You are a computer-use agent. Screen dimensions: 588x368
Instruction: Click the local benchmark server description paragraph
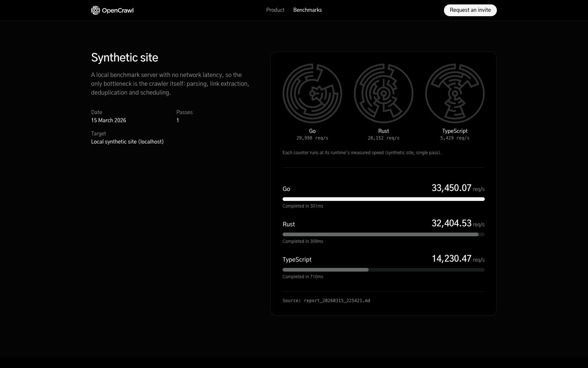tap(170, 84)
